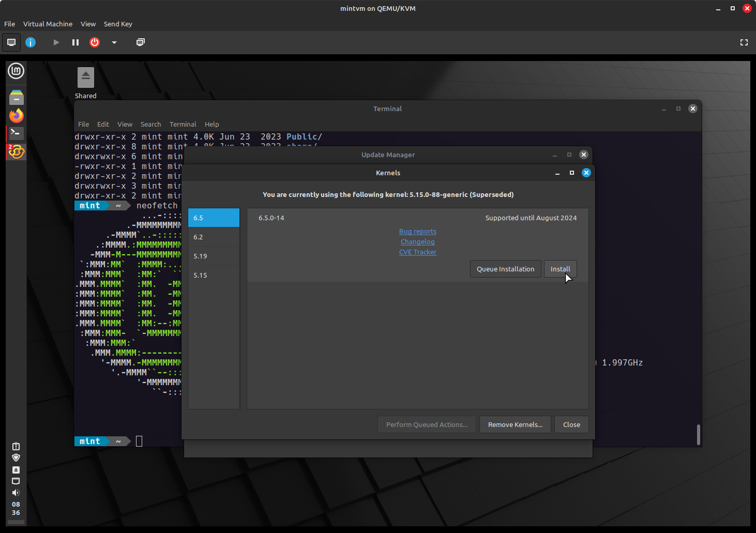
Task: Install kernel 6.5.0-14
Action: (x=560, y=269)
